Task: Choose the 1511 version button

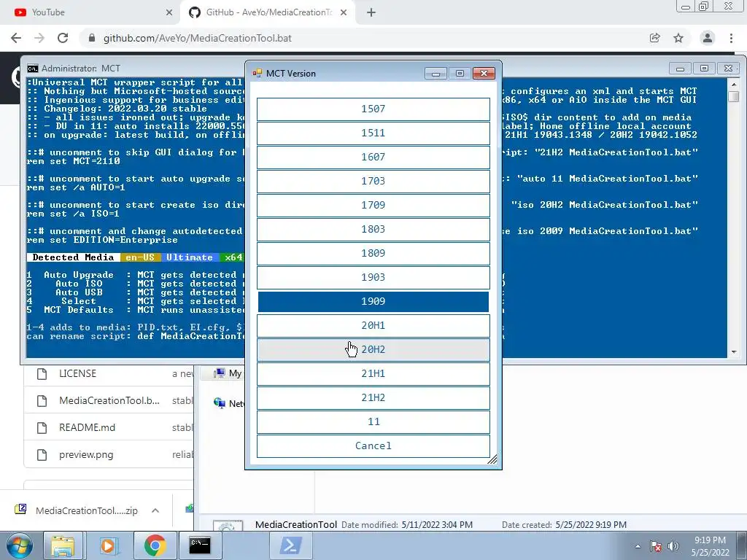Action: click(x=373, y=133)
